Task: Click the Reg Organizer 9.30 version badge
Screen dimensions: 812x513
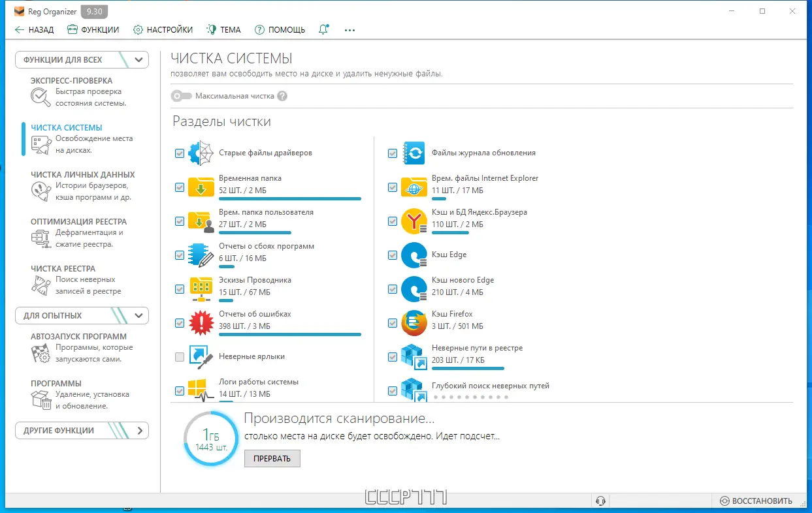Action: [95, 11]
